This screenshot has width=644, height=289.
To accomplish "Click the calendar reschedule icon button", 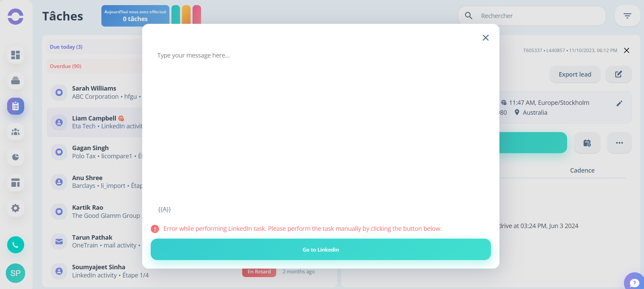I will [587, 143].
